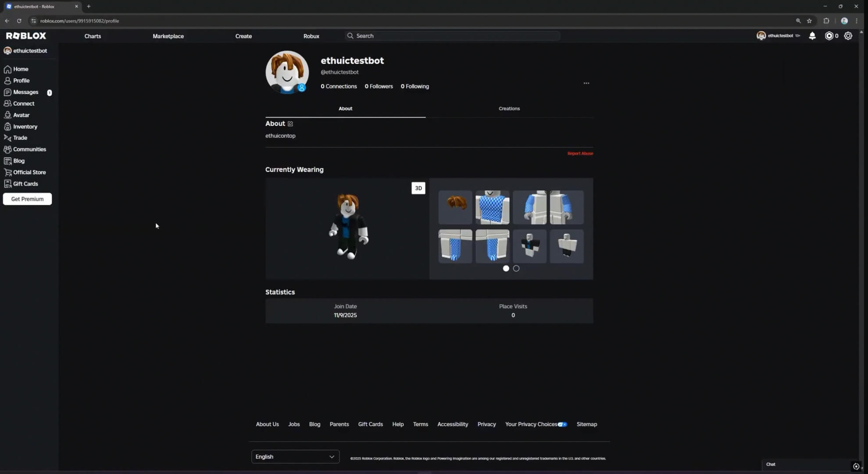Click the Gift Cards sidebar icon
Screen dimensions: 868x474
tap(7, 184)
